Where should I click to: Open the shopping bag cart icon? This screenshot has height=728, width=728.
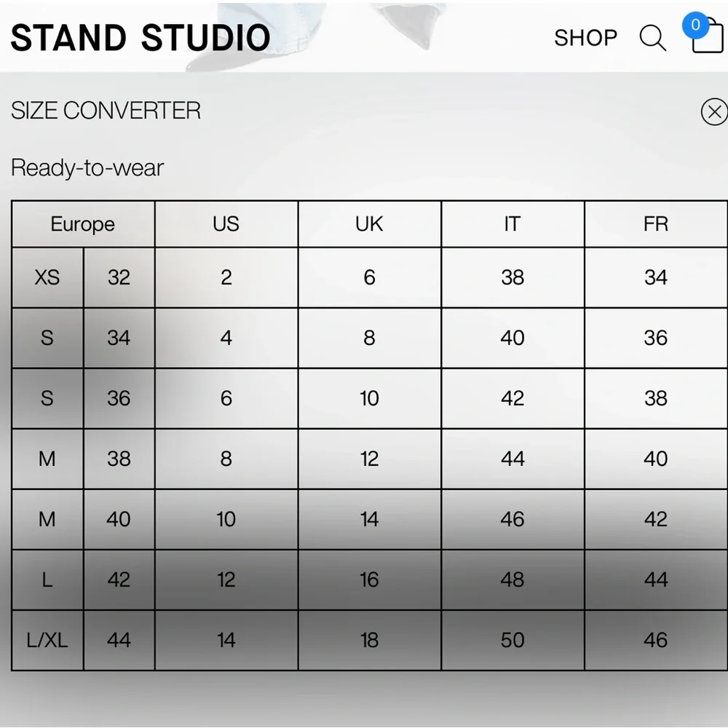[x=707, y=38]
